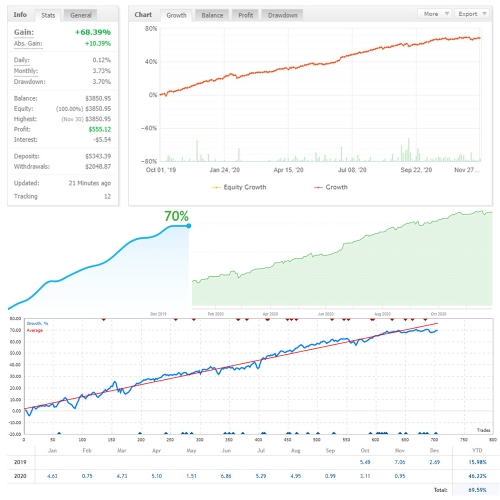Click the Jan 2020 return 4.63
500x500 pixels.
(52, 476)
